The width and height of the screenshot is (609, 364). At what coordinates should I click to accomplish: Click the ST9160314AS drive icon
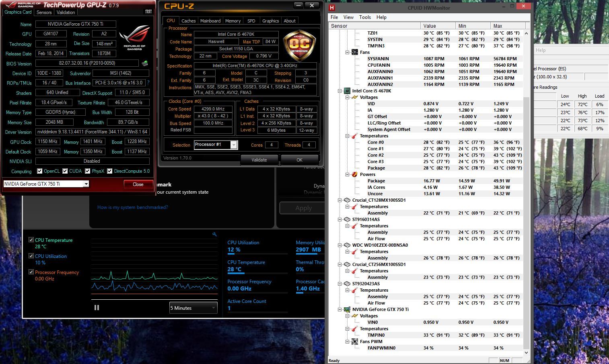point(347,219)
